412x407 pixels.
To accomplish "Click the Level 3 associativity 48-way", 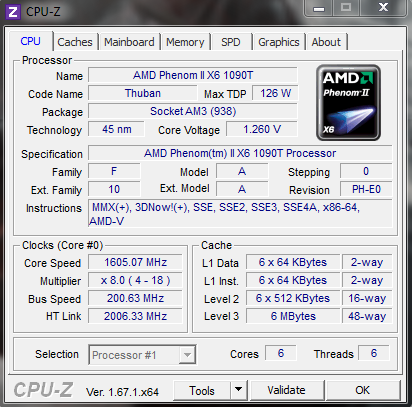I will tap(367, 316).
